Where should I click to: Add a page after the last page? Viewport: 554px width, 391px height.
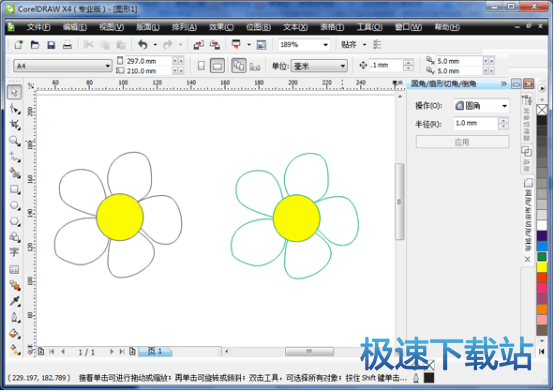132,351
